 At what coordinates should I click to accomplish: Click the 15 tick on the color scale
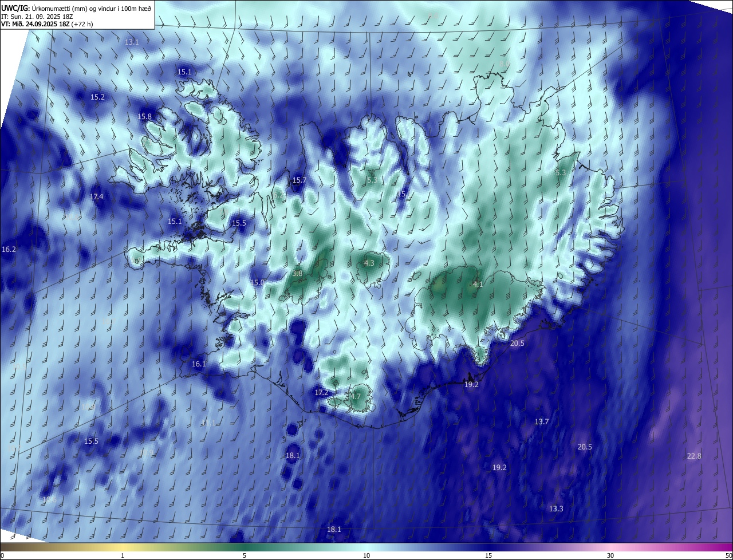pyautogui.click(x=488, y=555)
